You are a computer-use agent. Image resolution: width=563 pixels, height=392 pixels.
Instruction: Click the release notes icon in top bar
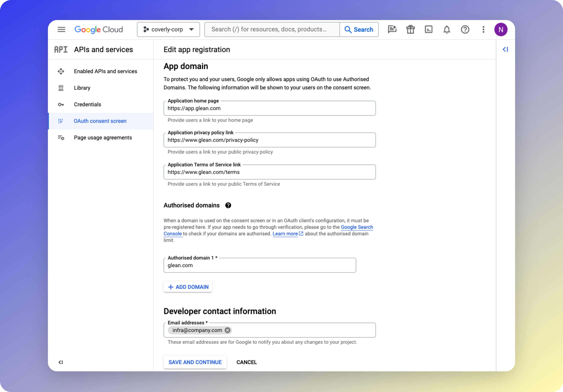[x=392, y=29]
